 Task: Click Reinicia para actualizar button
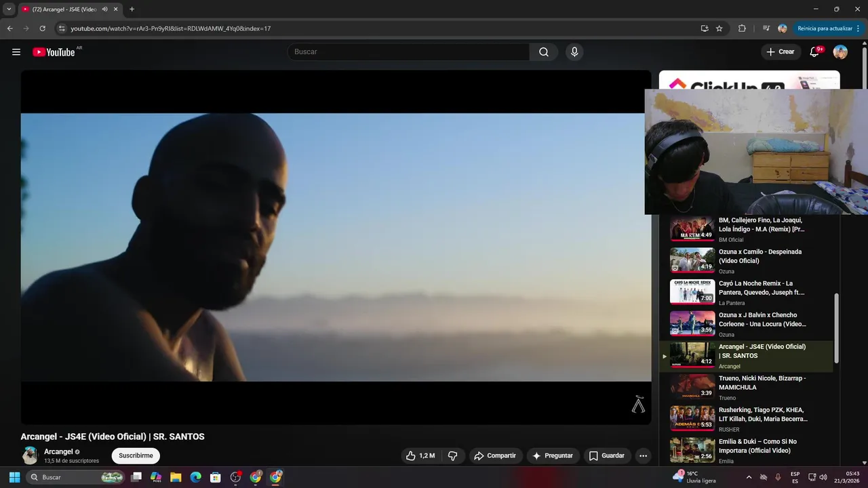[x=825, y=28]
